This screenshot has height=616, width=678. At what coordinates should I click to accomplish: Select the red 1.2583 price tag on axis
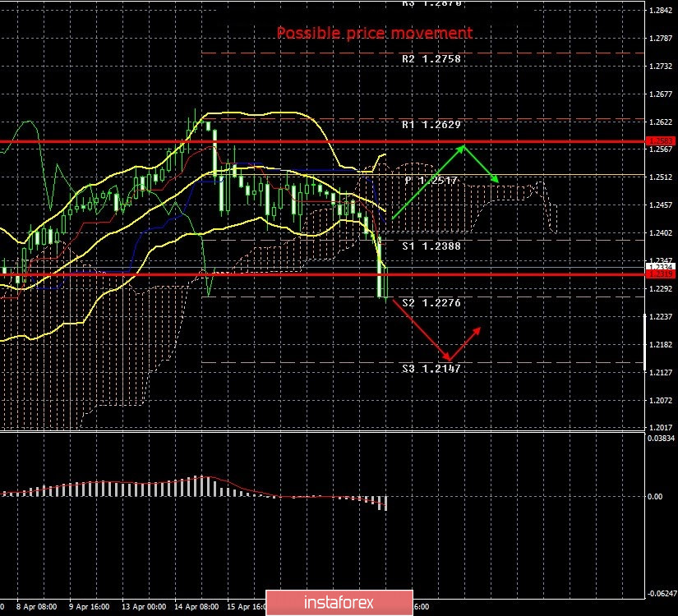point(660,141)
